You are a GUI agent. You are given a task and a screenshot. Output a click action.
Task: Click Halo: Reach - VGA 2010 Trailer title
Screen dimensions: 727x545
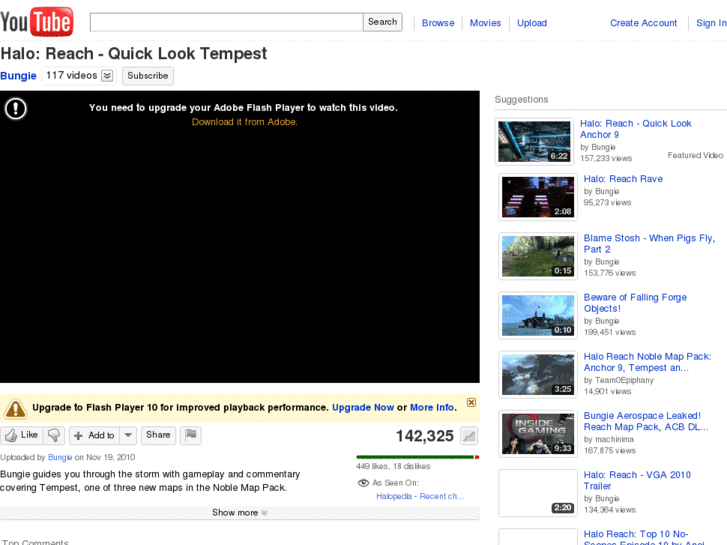coord(637,480)
